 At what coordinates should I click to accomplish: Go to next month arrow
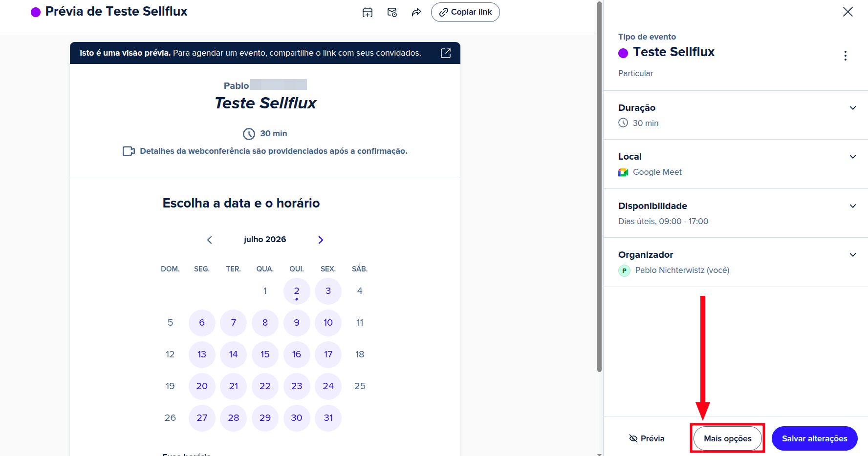coord(321,240)
